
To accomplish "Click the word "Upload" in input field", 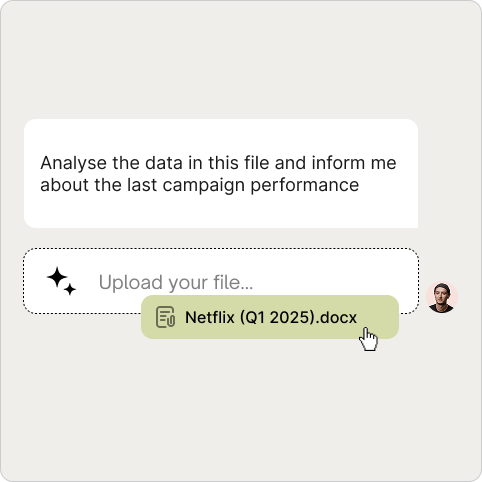I will pos(131,283).
